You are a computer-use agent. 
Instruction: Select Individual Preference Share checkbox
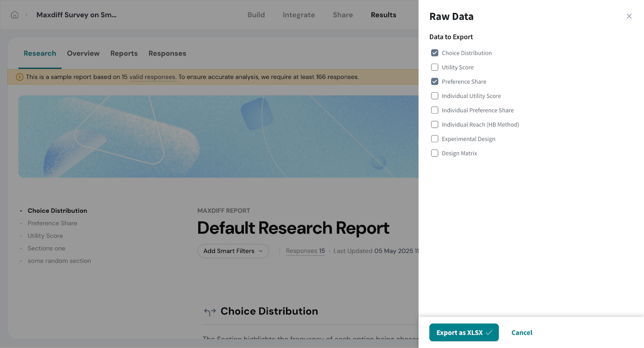coord(435,110)
